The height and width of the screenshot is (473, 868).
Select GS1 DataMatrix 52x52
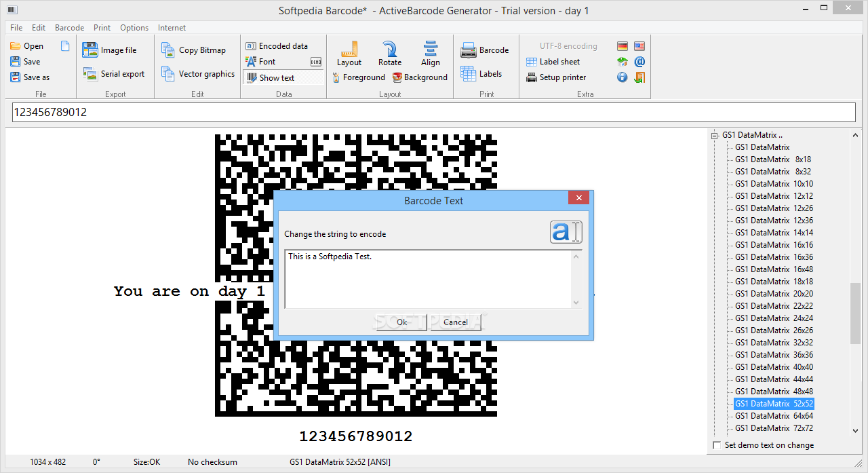pyautogui.click(x=774, y=404)
